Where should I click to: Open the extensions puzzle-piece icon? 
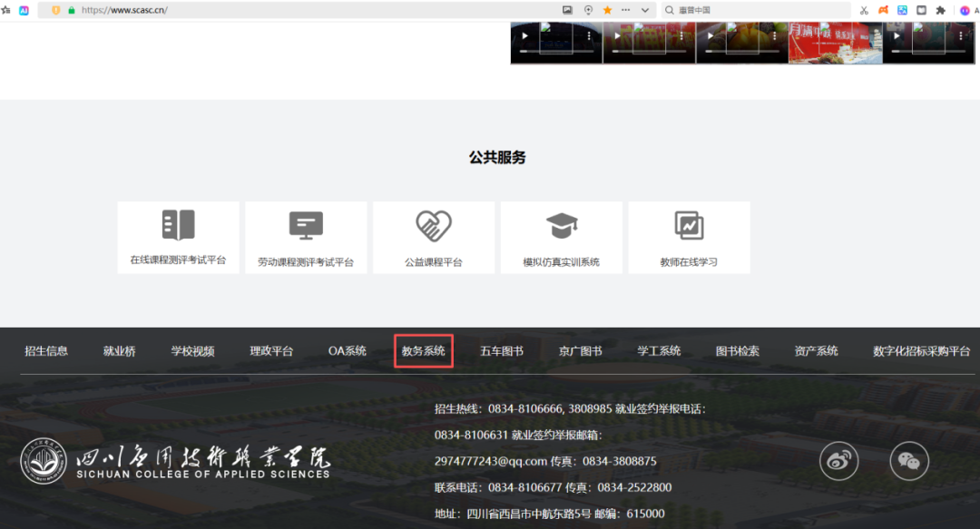941,10
